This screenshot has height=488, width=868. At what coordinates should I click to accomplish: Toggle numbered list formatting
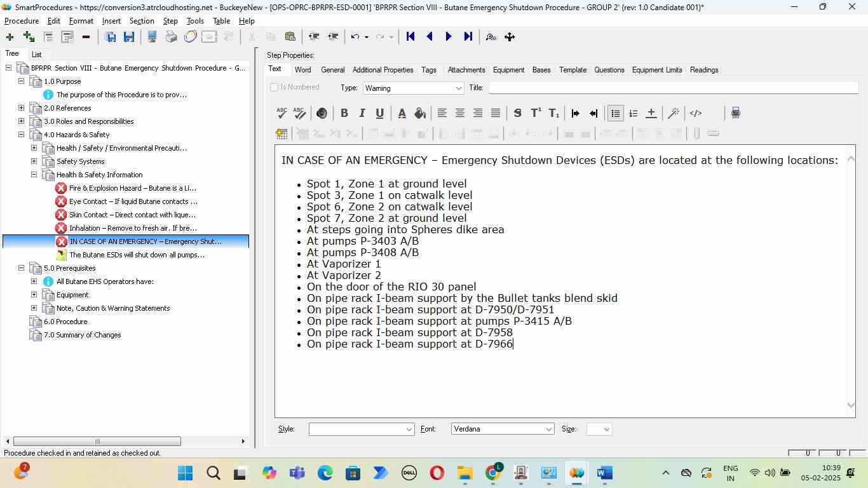point(634,113)
